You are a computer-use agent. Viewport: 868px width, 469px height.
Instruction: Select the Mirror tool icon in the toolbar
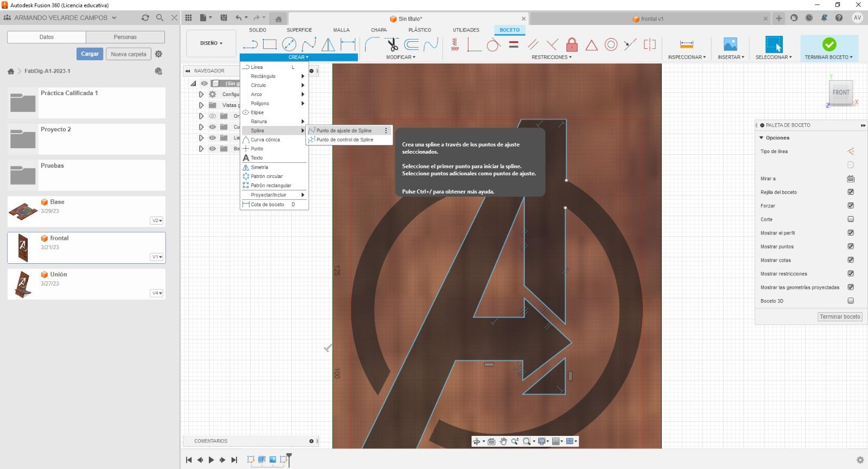[328, 45]
